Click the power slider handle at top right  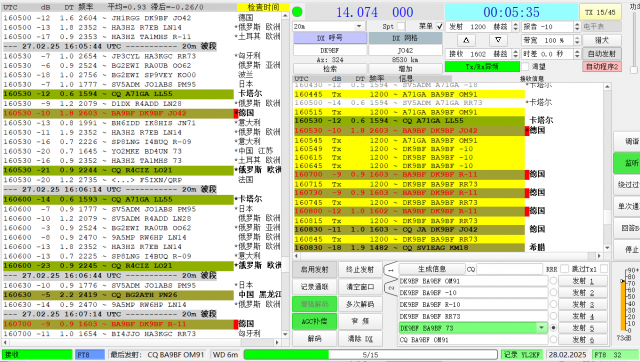click(634, 70)
